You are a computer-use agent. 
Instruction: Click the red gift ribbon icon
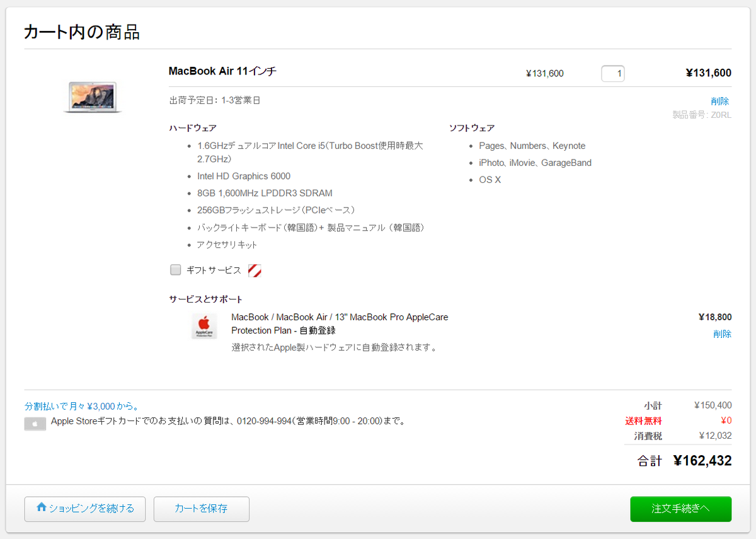tap(255, 270)
